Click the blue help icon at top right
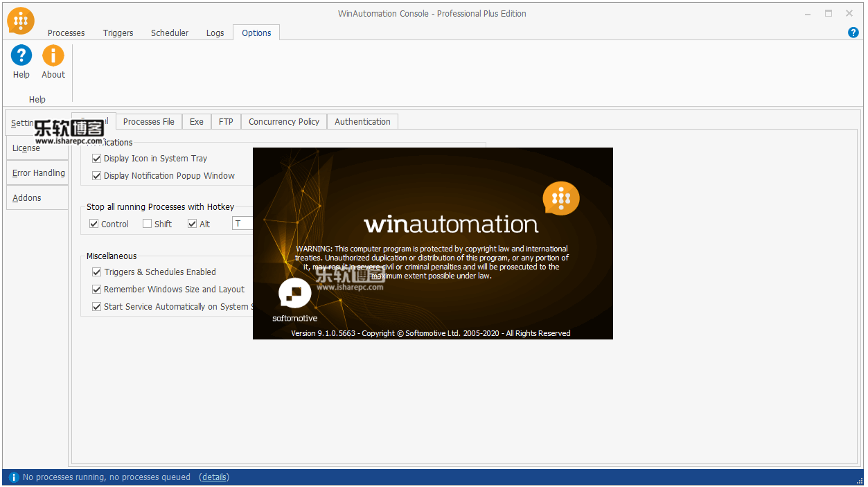868x487 pixels. click(853, 33)
